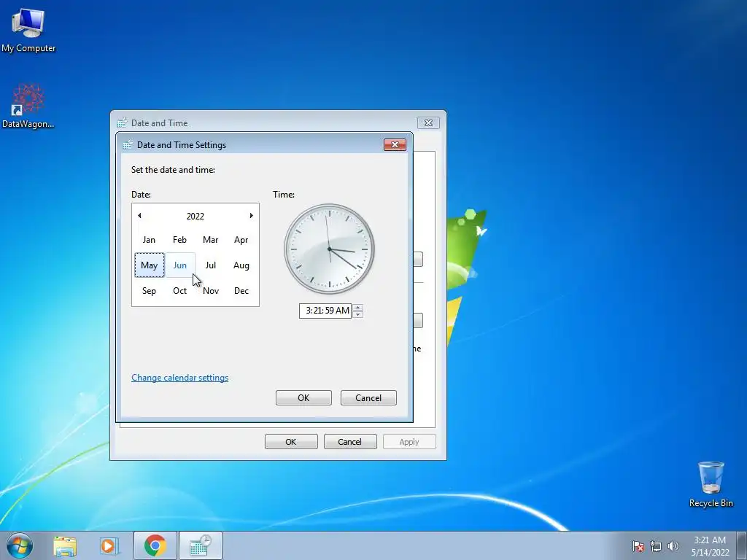Click Show Desktop strip at taskbar end
The image size is (747, 560).
742,546
